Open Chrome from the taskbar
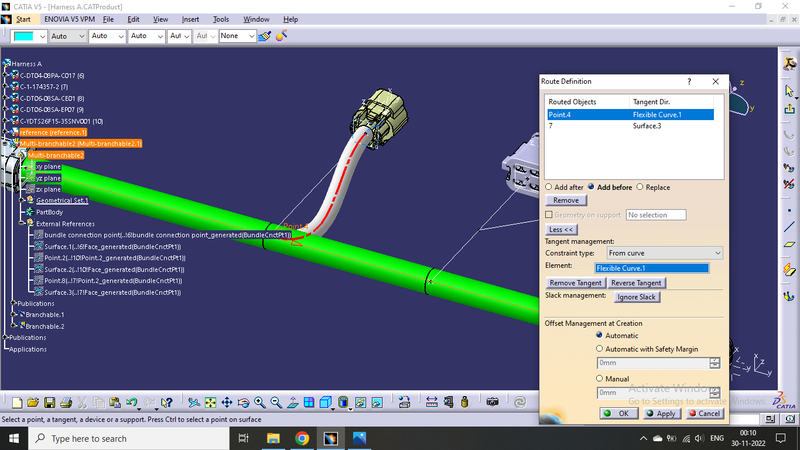 302,438
